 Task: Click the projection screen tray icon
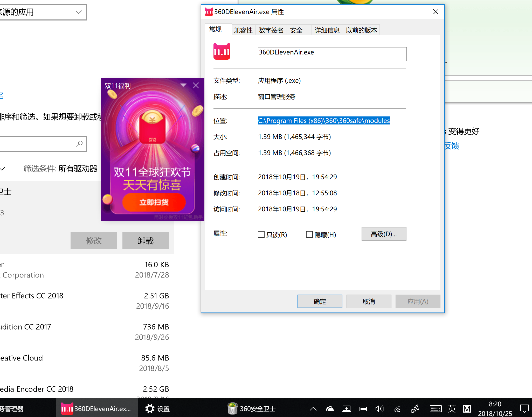(347, 409)
